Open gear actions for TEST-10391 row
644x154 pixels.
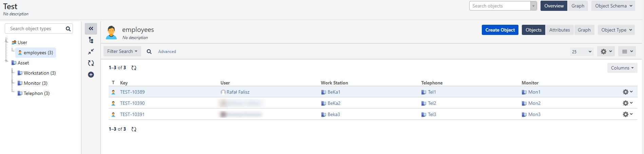[628, 114]
